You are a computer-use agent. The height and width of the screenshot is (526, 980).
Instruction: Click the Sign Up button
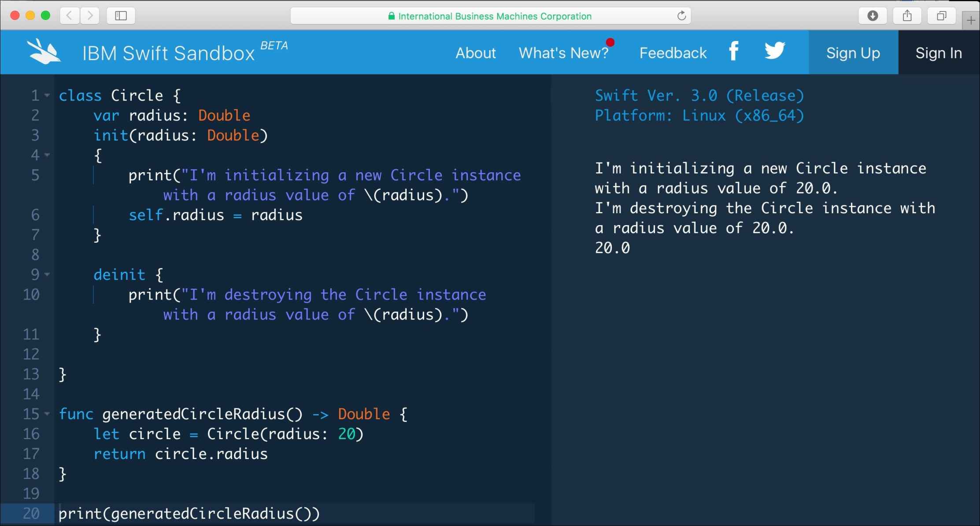click(852, 52)
